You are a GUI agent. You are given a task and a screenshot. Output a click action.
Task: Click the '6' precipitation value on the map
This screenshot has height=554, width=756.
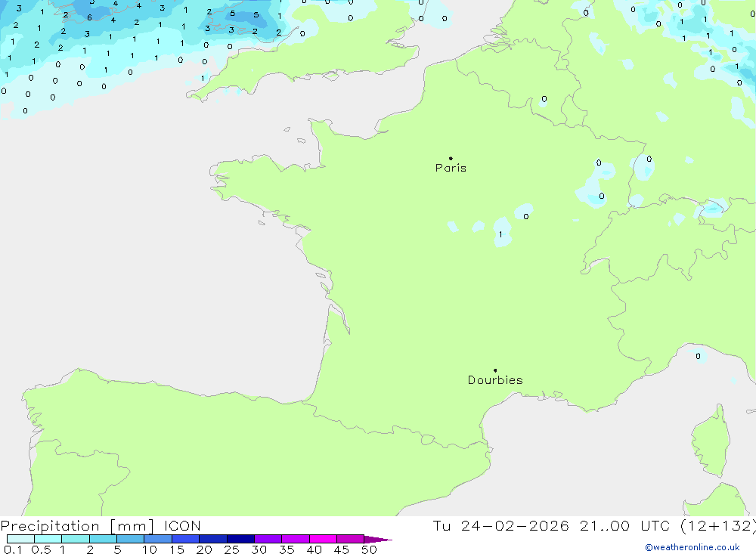pyautogui.click(x=89, y=18)
